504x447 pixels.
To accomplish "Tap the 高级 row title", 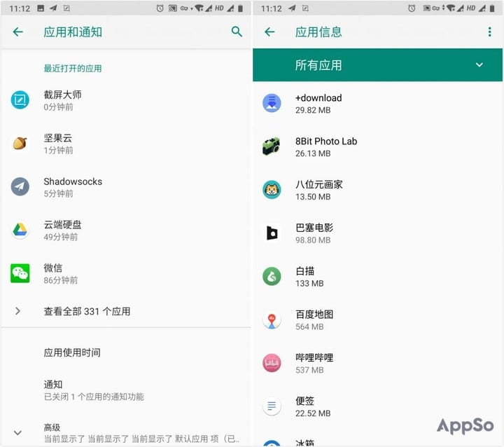I will tap(52, 427).
